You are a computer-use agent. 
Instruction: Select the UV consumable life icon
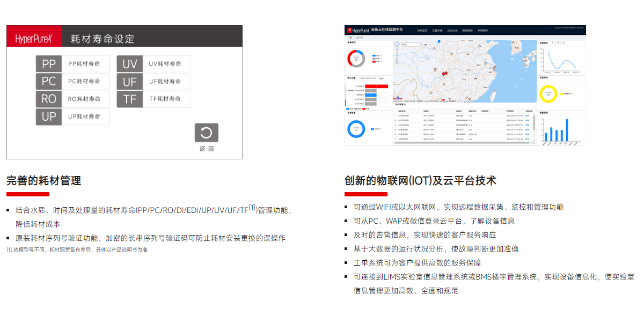[130, 64]
